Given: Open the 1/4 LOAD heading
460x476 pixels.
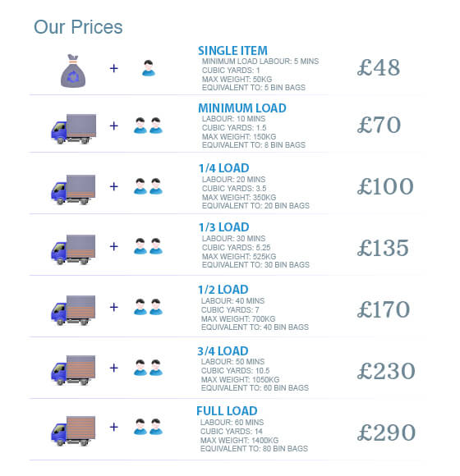Looking at the screenshot, I should point(224,168).
